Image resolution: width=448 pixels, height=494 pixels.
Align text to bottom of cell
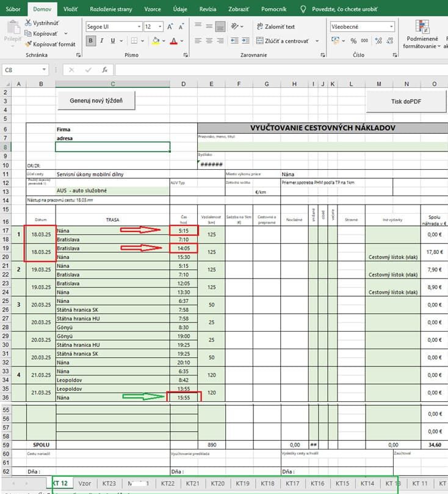coord(220,26)
